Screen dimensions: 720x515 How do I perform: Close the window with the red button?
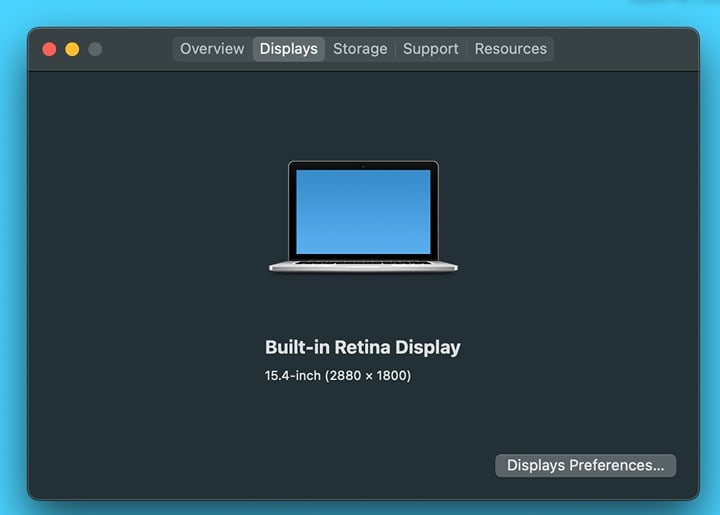coord(49,49)
